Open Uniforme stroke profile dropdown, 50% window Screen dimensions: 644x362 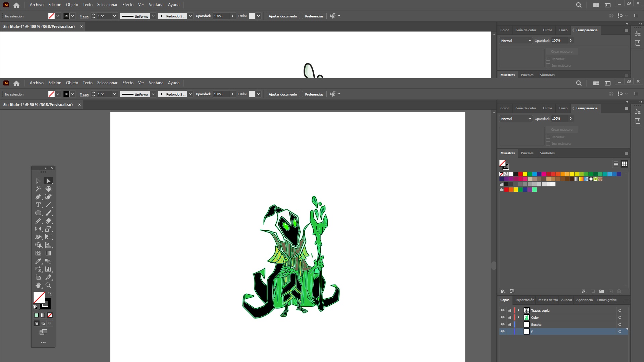[153, 94]
